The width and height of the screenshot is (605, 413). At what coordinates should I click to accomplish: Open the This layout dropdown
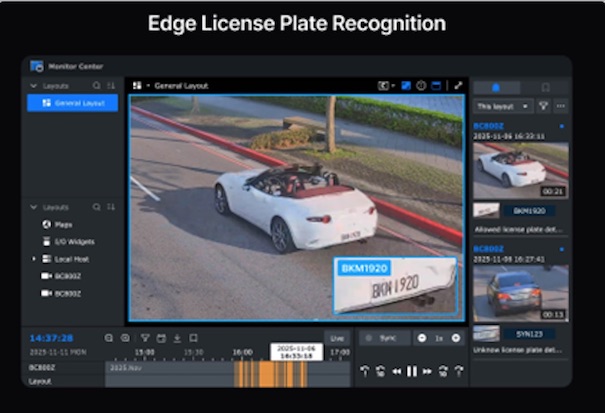point(502,105)
